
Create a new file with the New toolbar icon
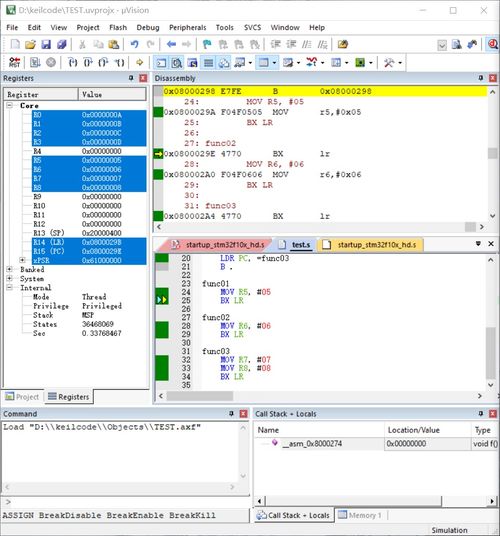[15, 44]
